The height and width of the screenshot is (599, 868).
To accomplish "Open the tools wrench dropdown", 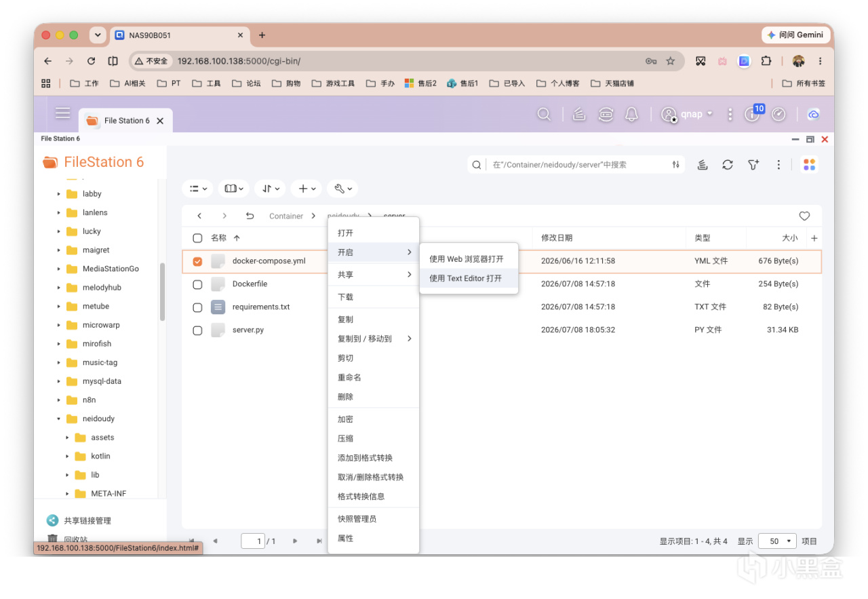I will [x=342, y=189].
